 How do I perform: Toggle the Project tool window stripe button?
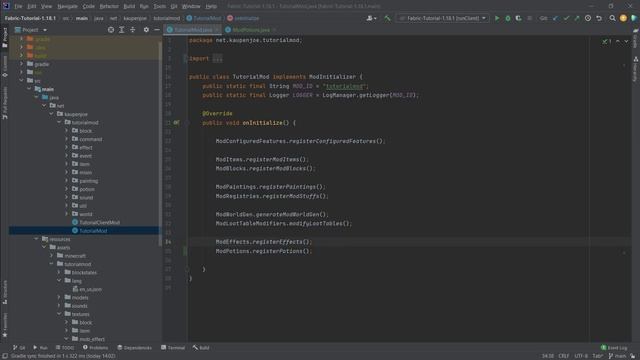[x=5, y=38]
